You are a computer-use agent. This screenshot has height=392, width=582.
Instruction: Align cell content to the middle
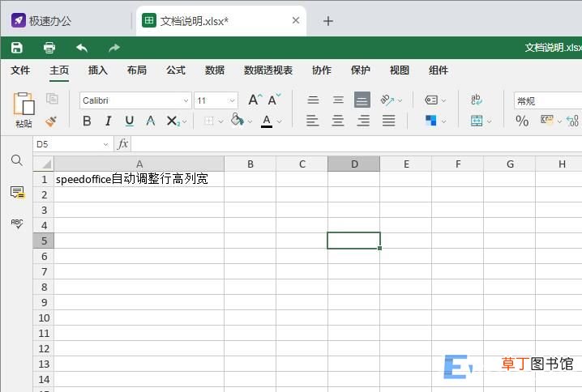(x=338, y=100)
